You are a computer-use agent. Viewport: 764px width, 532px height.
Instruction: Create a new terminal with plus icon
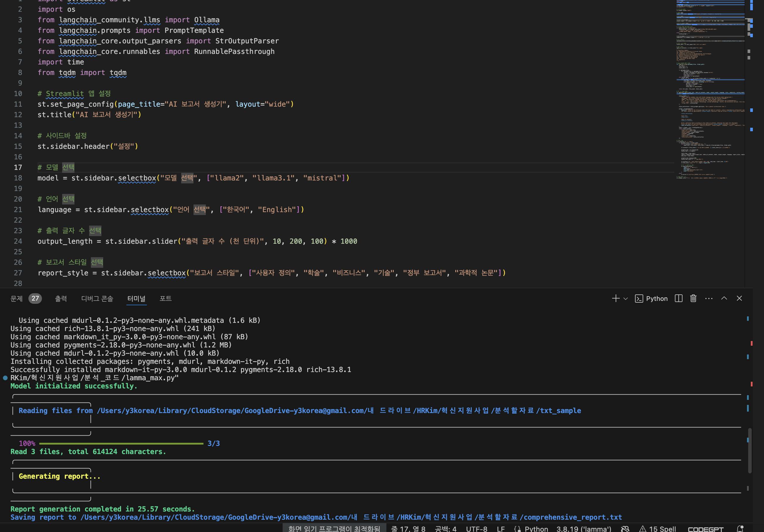(x=615, y=298)
